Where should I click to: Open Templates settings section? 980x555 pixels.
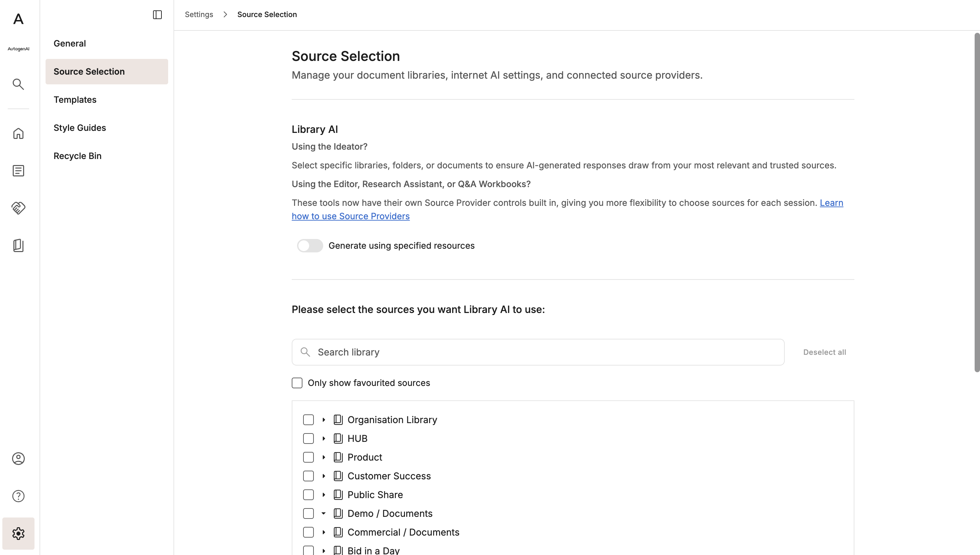click(x=107, y=100)
